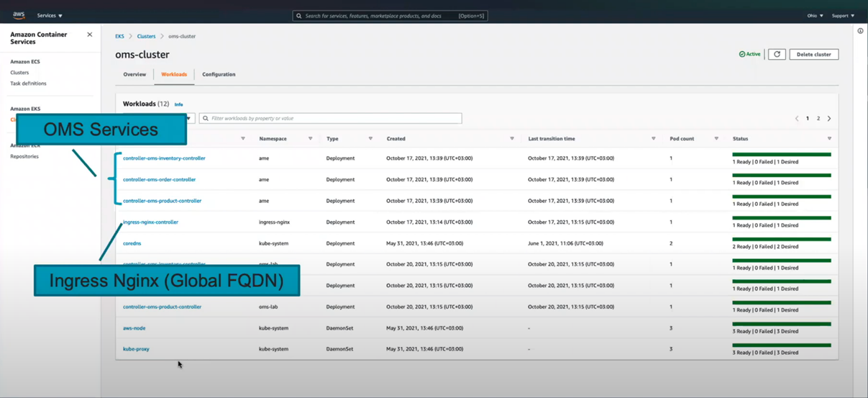This screenshot has width=868, height=398.
Task: Open the ingress-nginx-controller workload
Action: pos(150,222)
